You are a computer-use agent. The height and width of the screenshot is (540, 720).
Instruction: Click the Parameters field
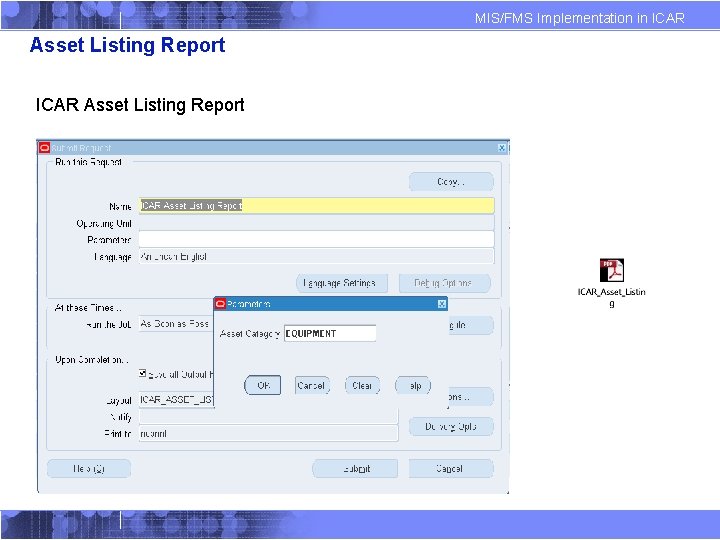tap(316, 239)
